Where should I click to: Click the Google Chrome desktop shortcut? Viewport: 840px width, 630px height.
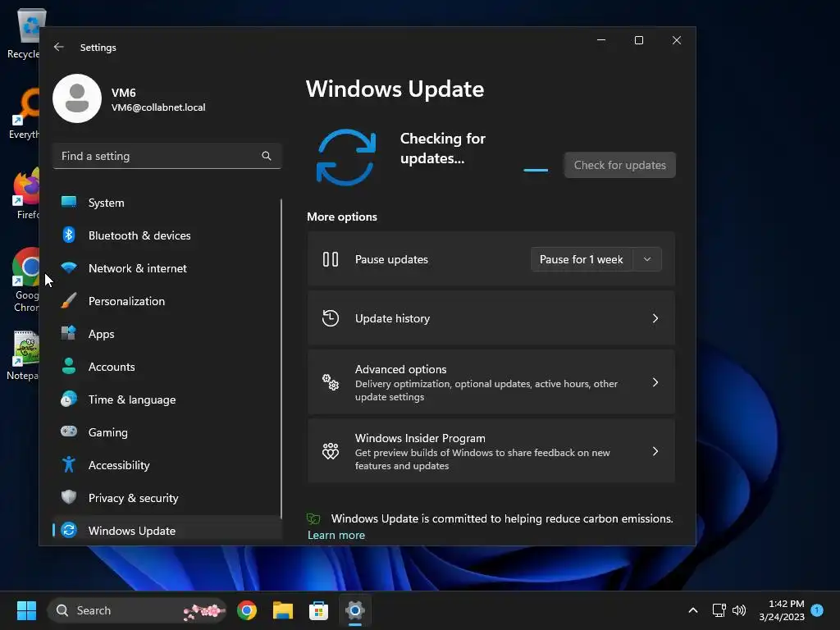25,280
